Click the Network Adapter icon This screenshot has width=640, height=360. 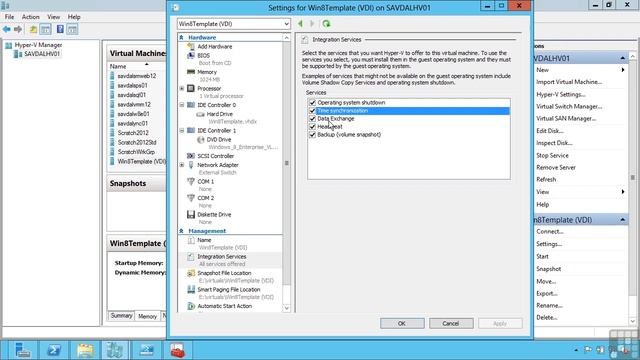191,165
